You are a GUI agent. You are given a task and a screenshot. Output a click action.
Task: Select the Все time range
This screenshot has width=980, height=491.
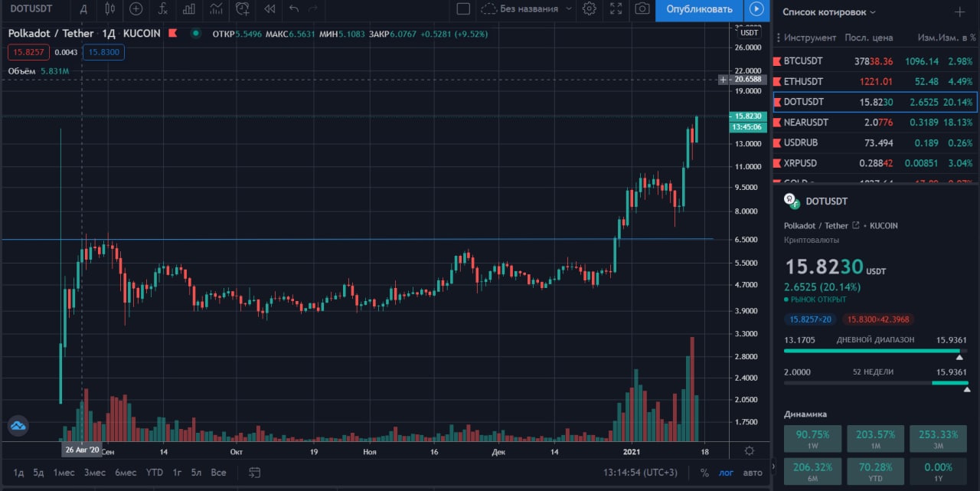[x=218, y=473]
